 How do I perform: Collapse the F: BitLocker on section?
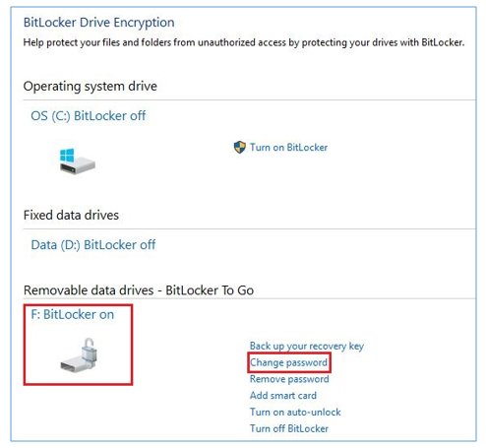coord(73,314)
